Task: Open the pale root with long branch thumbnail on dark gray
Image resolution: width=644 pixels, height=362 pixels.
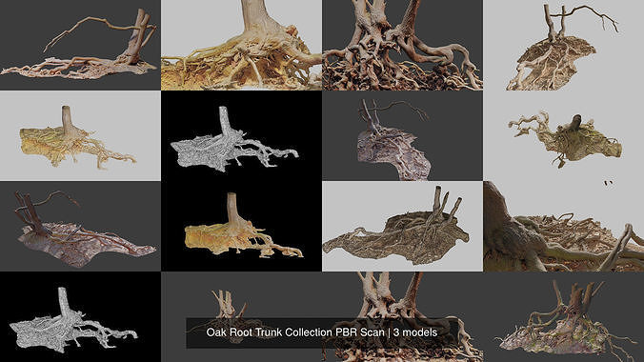Action: point(80,45)
